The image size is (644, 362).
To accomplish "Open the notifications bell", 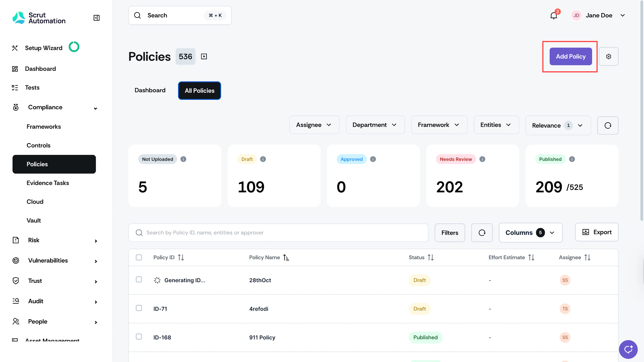I will coord(554,15).
